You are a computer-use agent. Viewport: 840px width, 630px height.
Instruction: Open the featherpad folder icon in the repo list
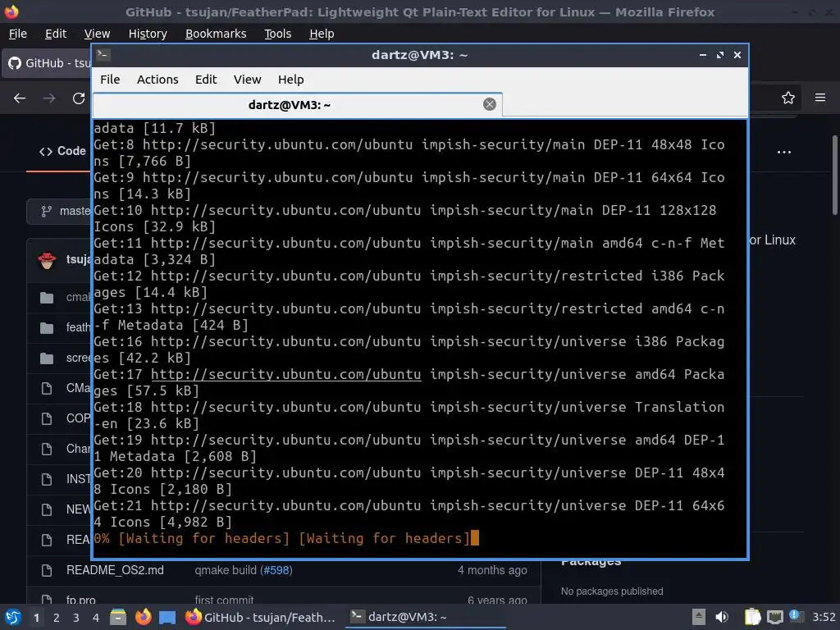click(47, 327)
